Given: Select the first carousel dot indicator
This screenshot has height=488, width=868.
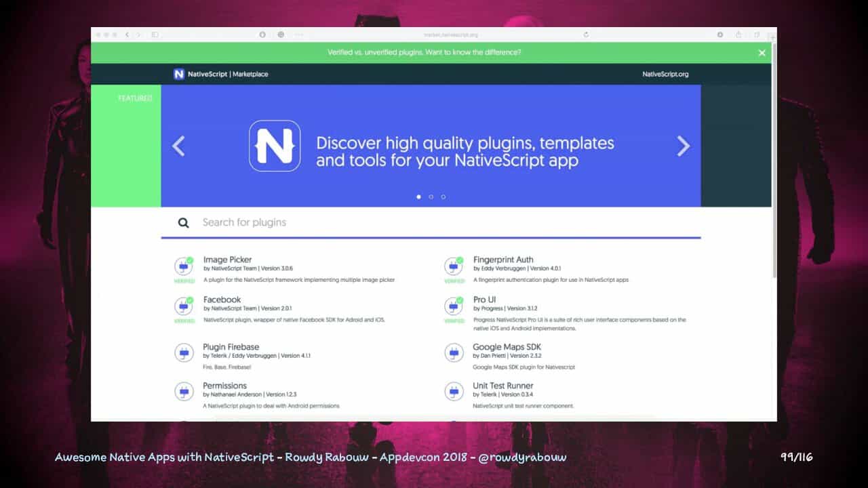Looking at the screenshot, I should (x=418, y=197).
